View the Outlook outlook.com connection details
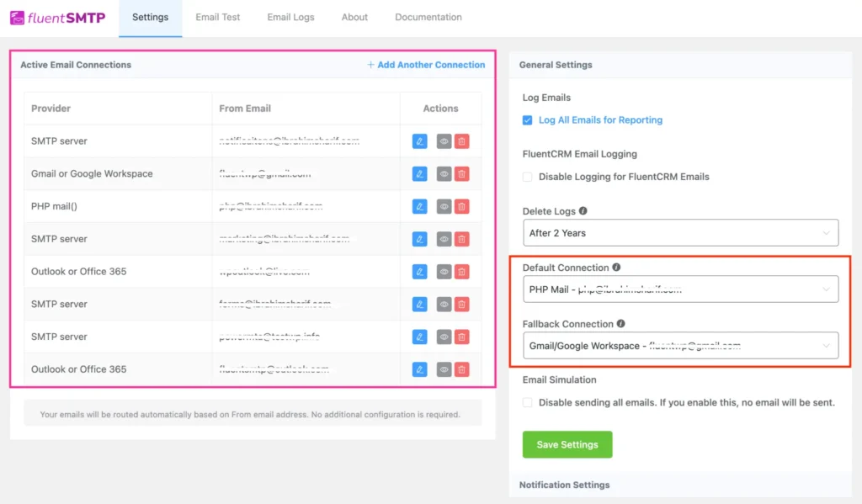 pyautogui.click(x=444, y=369)
